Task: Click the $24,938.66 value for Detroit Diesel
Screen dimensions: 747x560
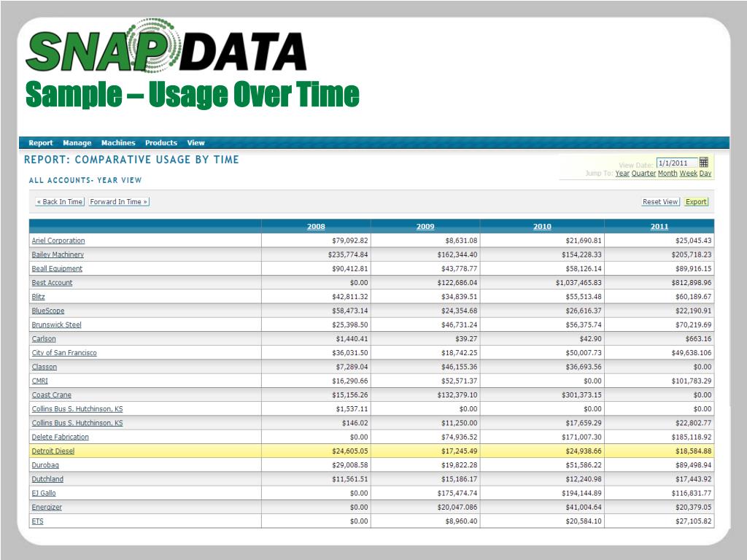Action: pyautogui.click(x=584, y=451)
